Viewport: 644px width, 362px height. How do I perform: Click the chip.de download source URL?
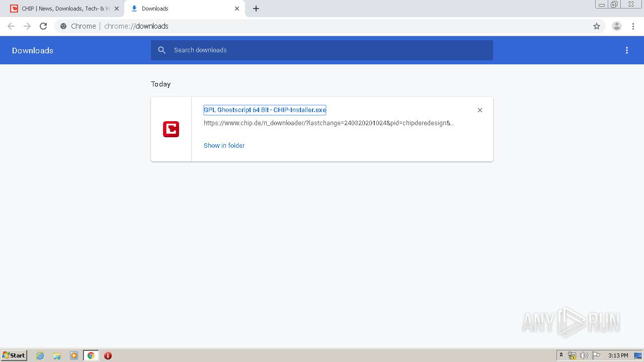(329, 123)
